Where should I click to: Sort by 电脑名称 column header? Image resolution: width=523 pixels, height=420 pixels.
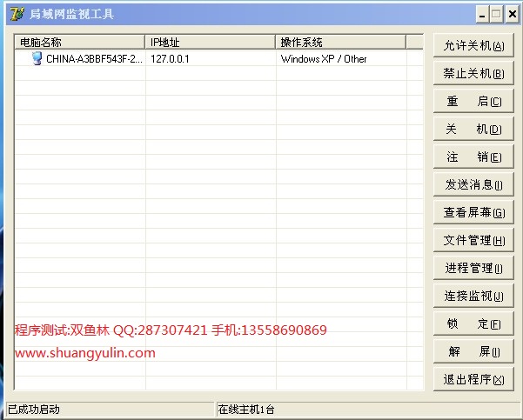click(80, 43)
